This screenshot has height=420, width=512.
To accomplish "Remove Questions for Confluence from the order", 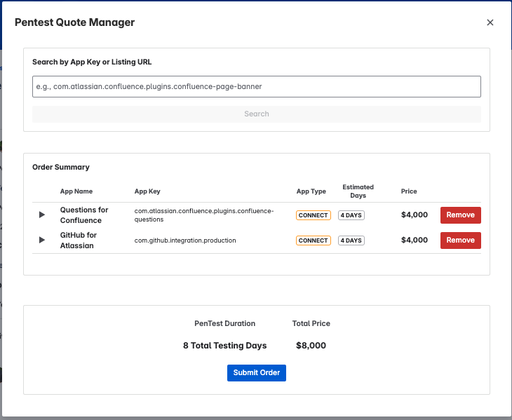I will [x=460, y=215].
